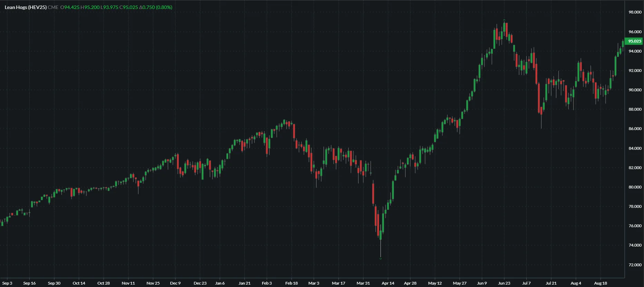Click the Sep 3 date label
The image size is (644, 287).
tap(7, 283)
